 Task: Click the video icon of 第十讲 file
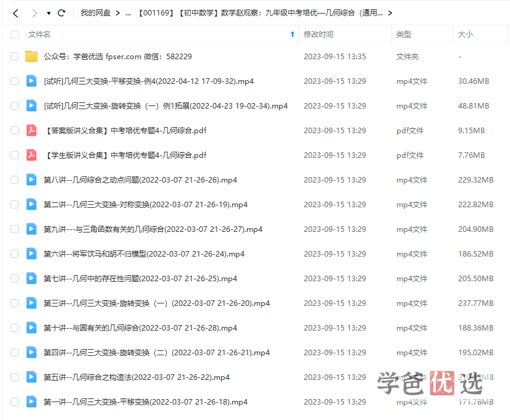click(x=31, y=327)
